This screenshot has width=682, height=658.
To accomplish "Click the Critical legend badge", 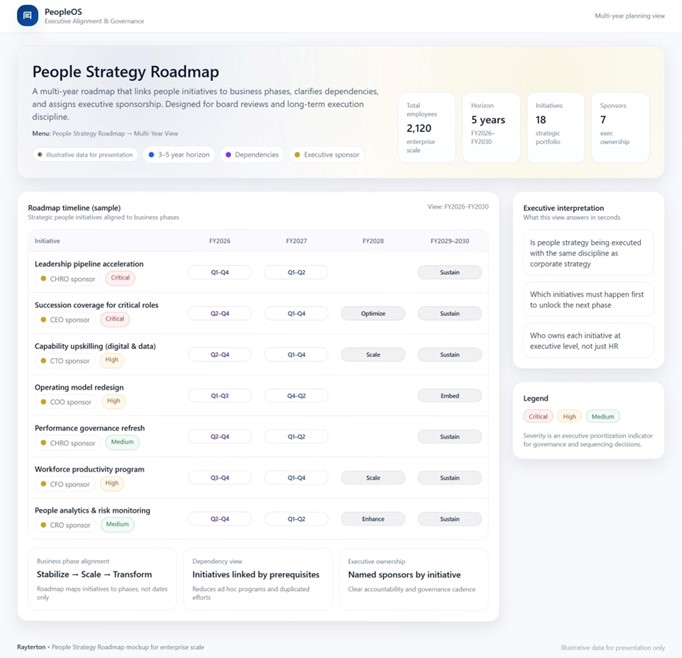I will (538, 417).
